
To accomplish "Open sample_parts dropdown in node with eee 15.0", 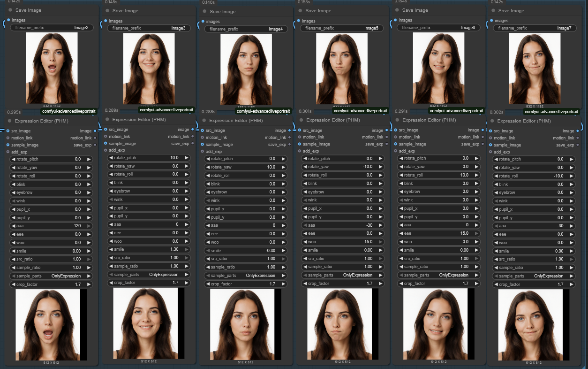I will pos(438,275).
